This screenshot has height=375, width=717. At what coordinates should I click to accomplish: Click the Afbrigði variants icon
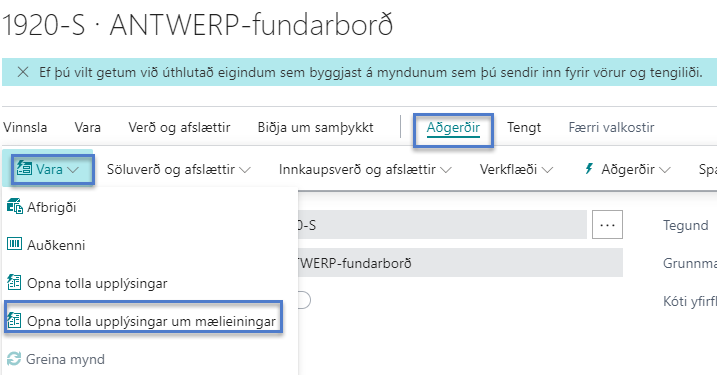coord(15,207)
